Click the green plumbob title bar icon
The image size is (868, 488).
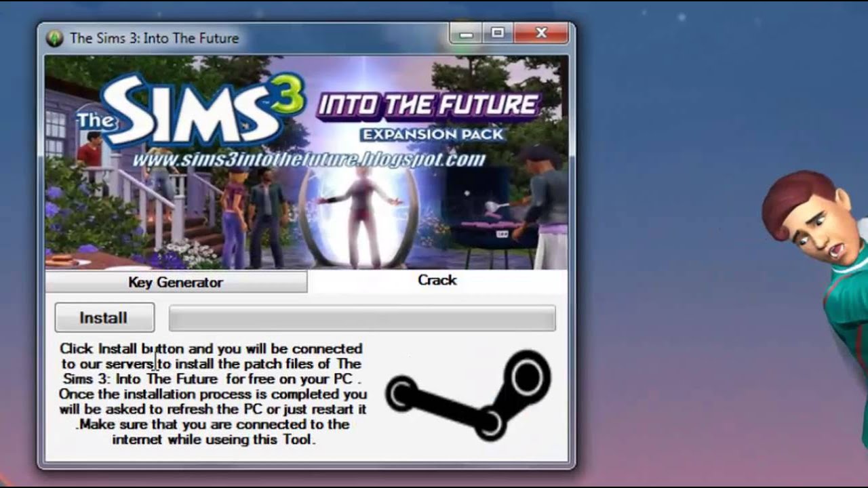[54, 39]
